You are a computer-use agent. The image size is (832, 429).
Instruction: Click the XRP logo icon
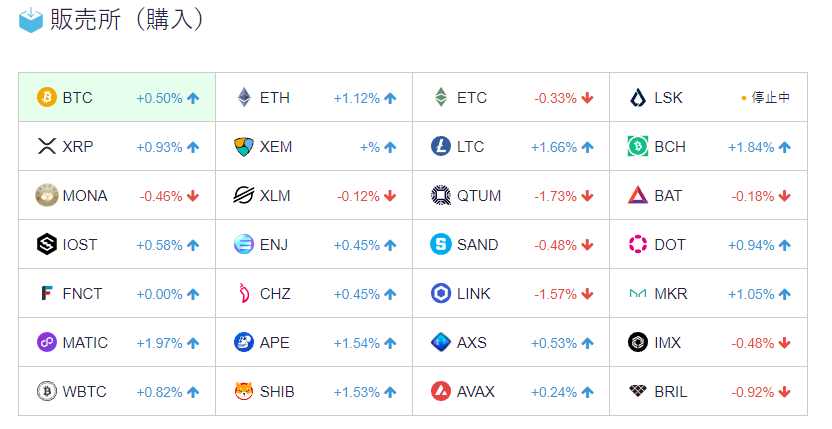pyautogui.click(x=47, y=147)
